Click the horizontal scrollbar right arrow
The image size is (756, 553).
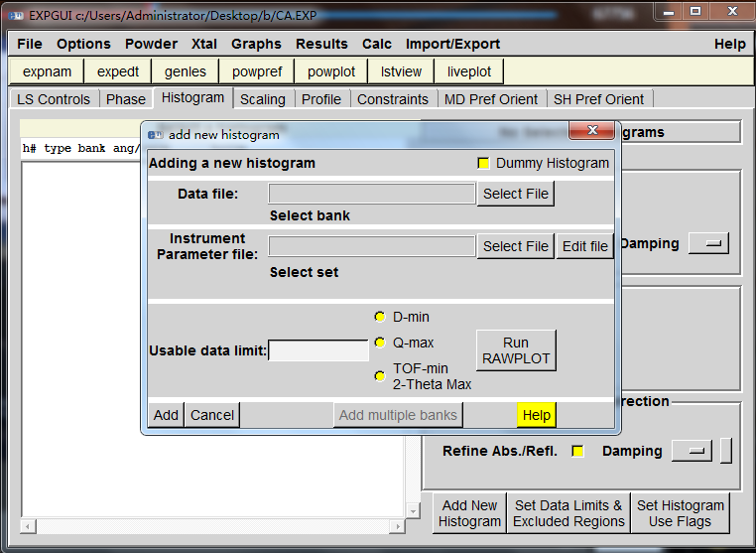point(398,526)
